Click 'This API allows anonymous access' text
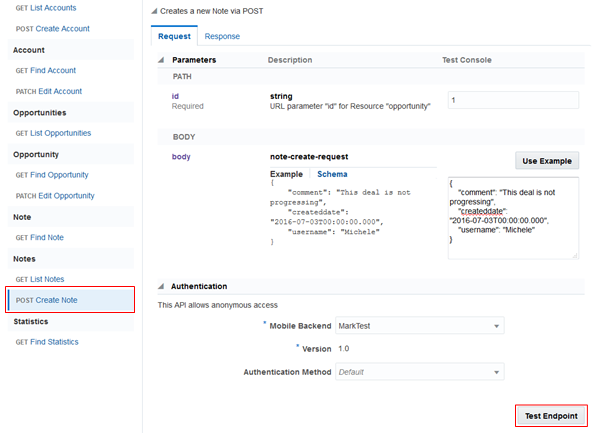 click(x=218, y=305)
